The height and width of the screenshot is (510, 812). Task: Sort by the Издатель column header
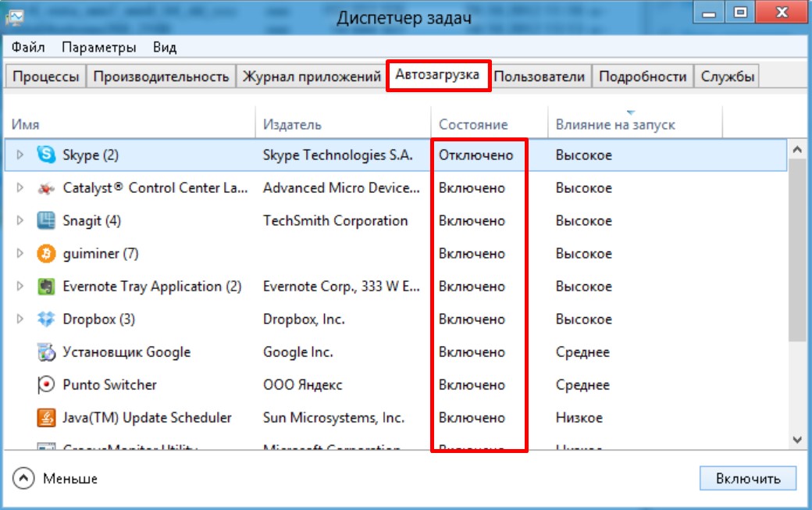click(x=343, y=124)
